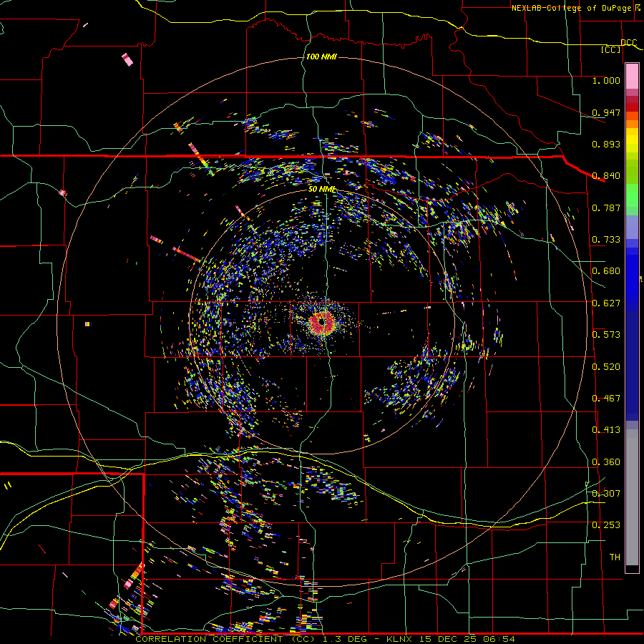Select the TH label on the legend
The height and width of the screenshot is (644, 644).
[x=615, y=557]
